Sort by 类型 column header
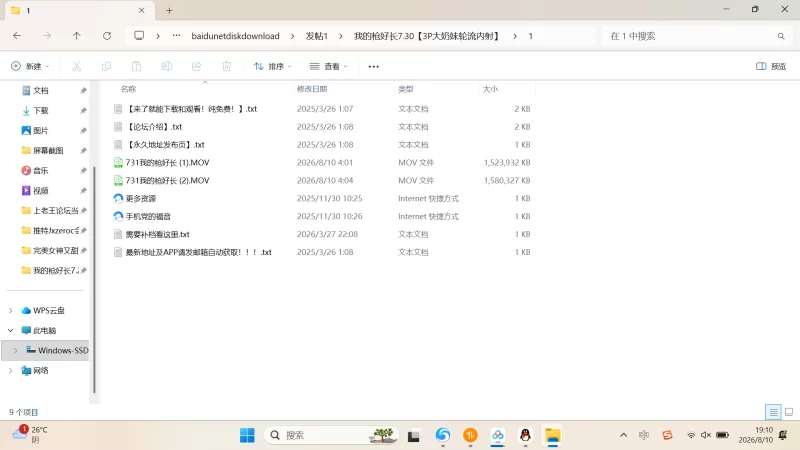 [x=406, y=89]
